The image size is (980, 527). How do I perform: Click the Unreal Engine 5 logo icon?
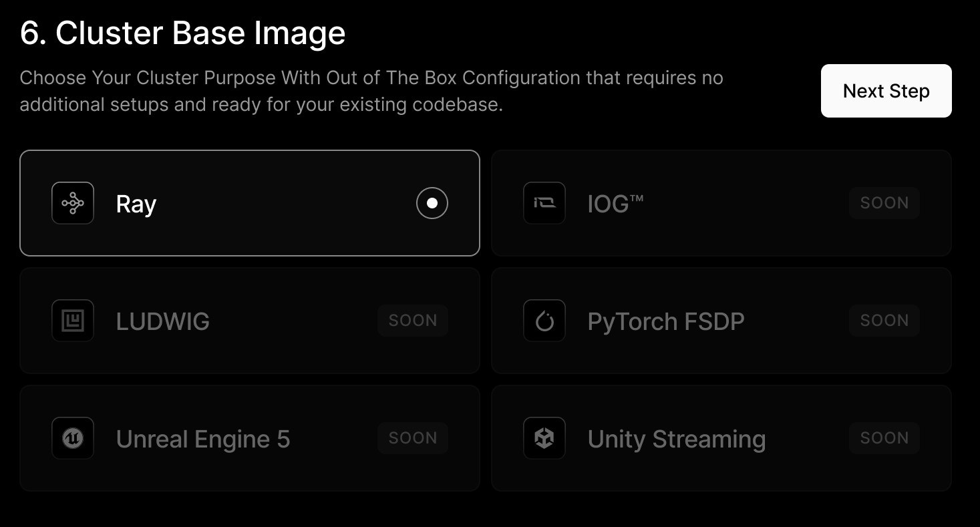point(73,438)
